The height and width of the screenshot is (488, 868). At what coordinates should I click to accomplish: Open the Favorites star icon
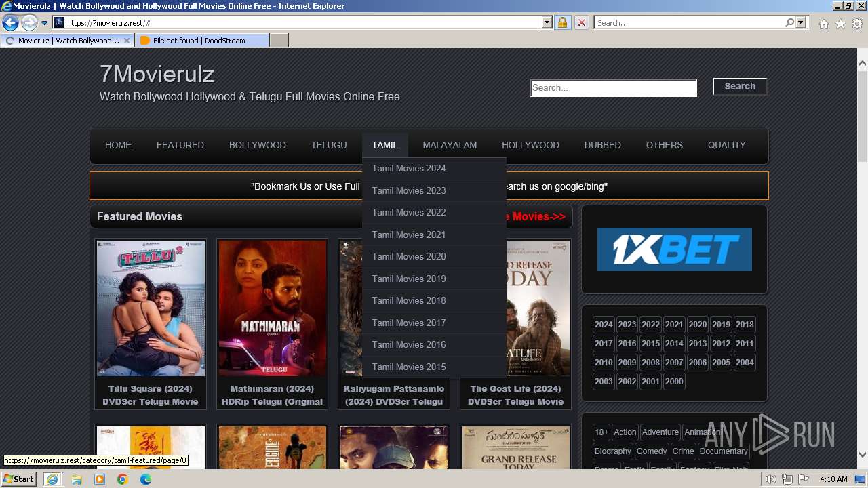point(840,24)
